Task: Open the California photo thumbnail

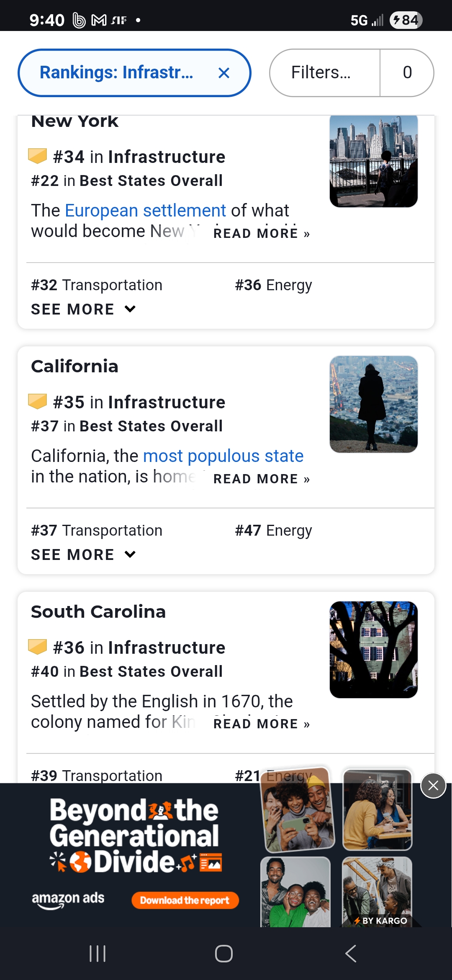Action: [x=373, y=404]
